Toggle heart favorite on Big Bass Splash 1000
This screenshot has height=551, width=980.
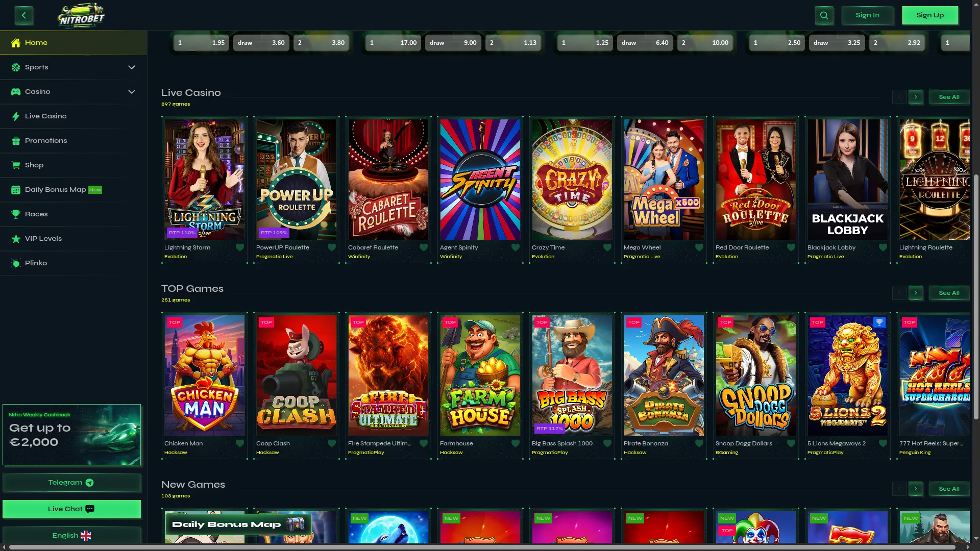click(x=607, y=443)
